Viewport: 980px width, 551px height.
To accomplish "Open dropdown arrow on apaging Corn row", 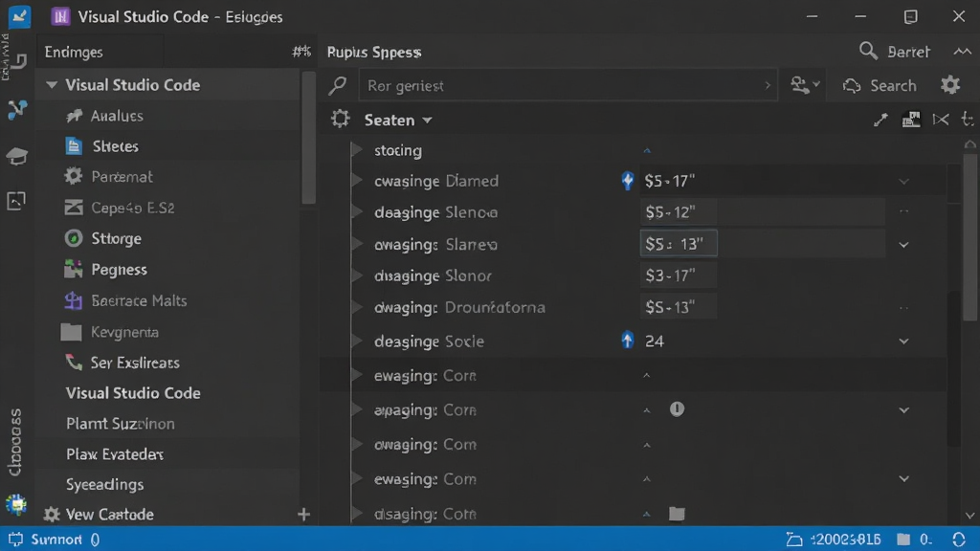I will coord(903,410).
